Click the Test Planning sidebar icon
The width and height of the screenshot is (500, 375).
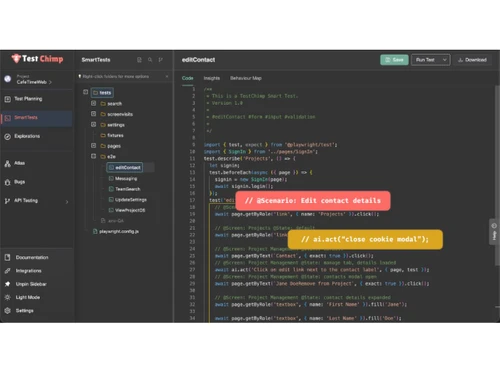(7, 99)
